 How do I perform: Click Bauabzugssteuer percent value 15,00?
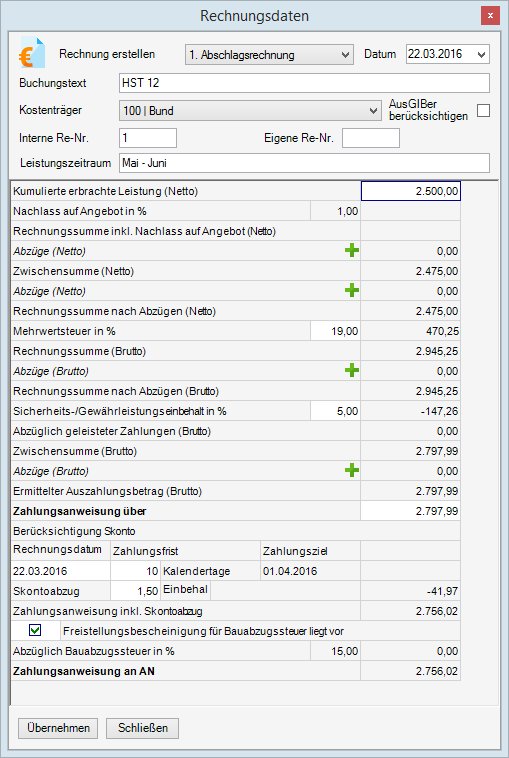(335, 651)
